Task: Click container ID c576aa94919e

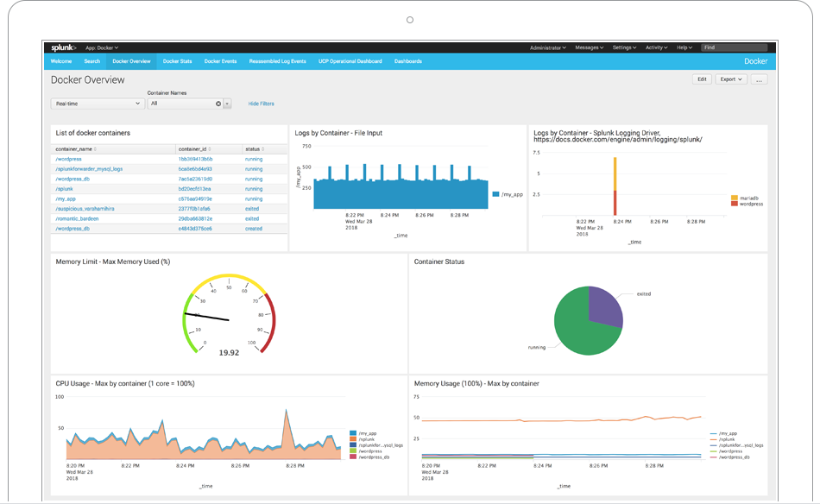Action: point(195,198)
